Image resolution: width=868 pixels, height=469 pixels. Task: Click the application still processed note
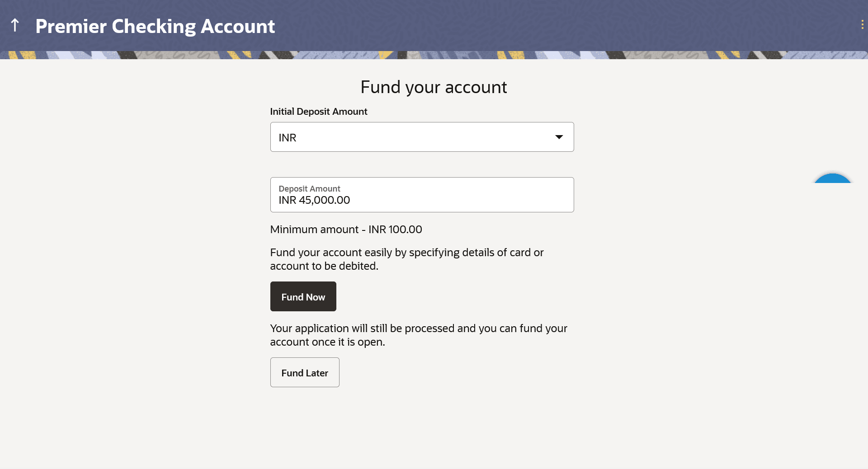[419, 335]
